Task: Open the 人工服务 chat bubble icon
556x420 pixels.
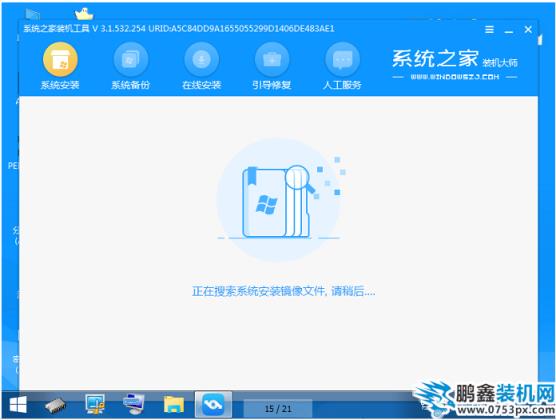Action: pyautogui.click(x=342, y=59)
